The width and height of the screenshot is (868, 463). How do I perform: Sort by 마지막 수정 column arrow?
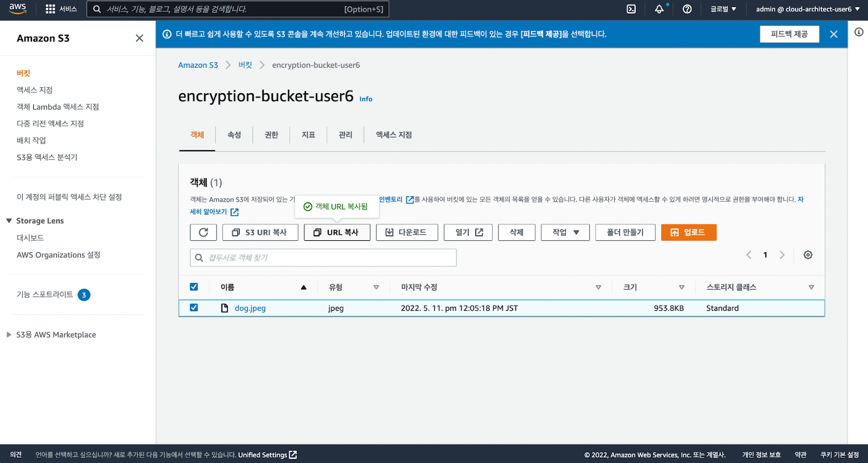(x=598, y=287)
